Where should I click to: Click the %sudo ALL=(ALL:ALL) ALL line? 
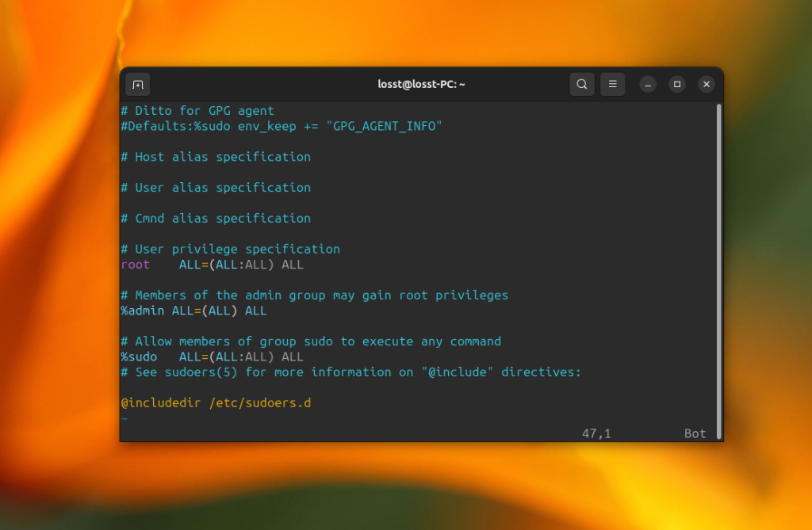coord(212,357)
